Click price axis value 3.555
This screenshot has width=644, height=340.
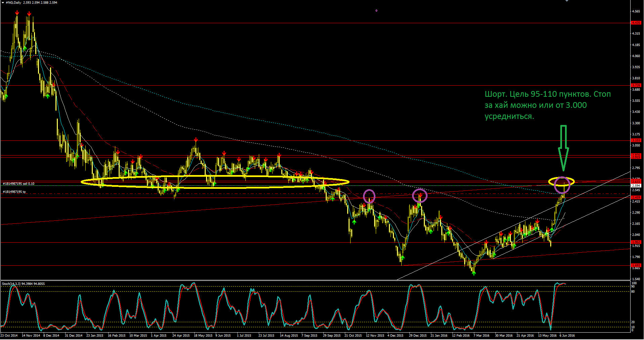[636, 101]
